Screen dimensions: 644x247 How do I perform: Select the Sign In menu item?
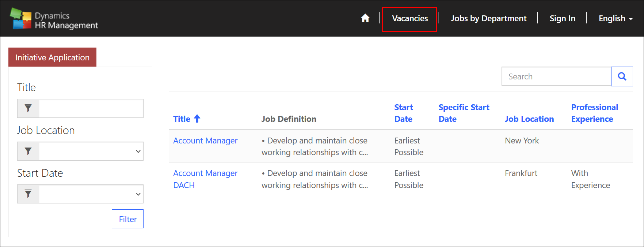[x=562, y=18]
